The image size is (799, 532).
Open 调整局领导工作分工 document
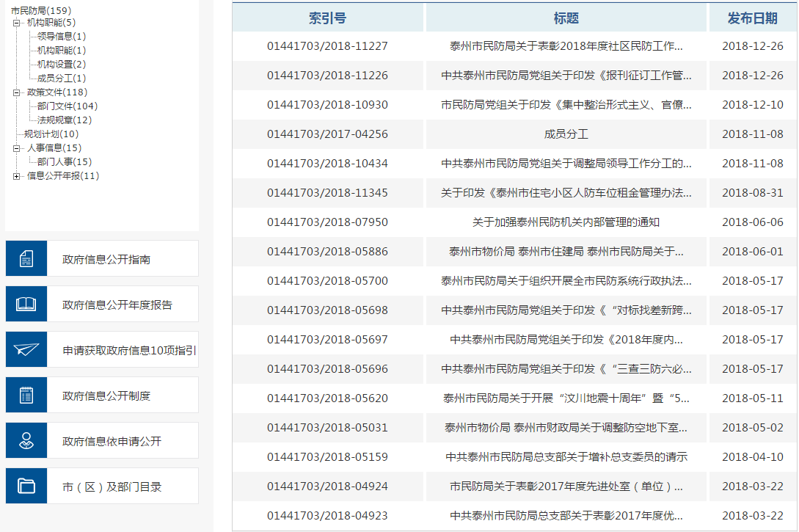click(566, 163)
